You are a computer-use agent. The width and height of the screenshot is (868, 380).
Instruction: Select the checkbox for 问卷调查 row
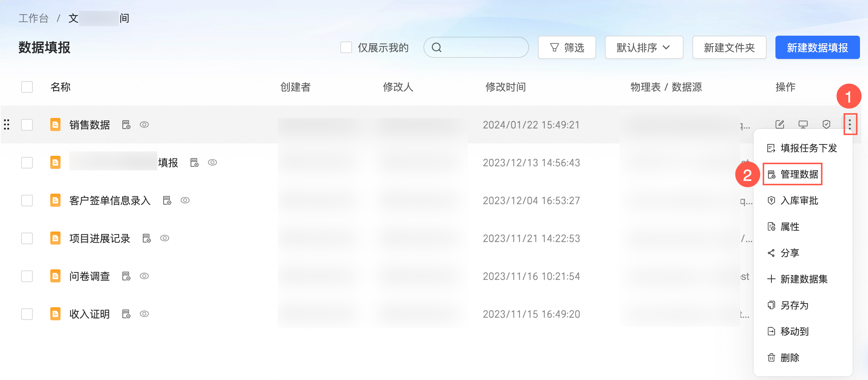point(27,276)
